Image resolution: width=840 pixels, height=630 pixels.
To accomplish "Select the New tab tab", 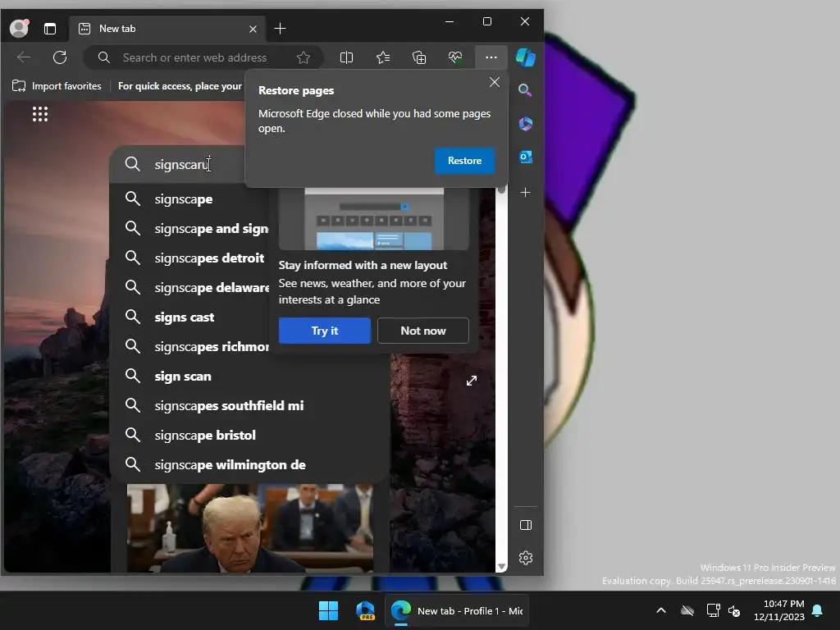I will (x=167, y=29).
